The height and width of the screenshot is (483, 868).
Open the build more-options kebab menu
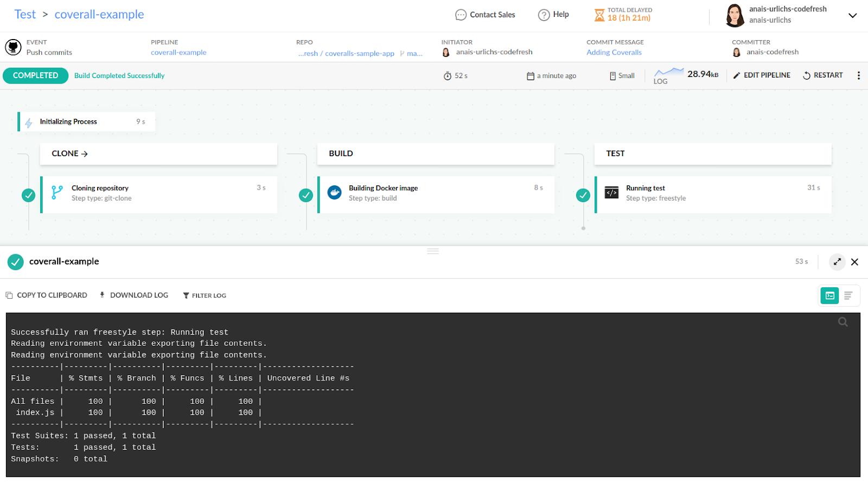click(858, 75)
